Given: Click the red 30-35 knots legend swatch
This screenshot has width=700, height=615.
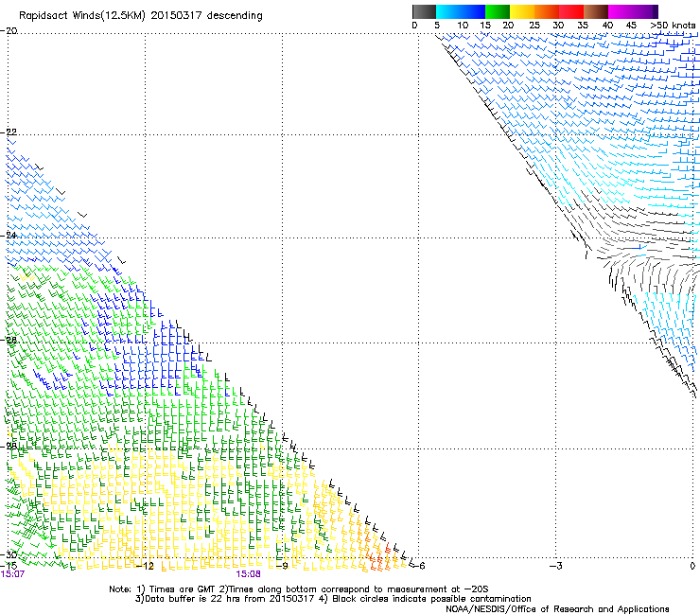Looking at the screenshot, I should 571,11.
